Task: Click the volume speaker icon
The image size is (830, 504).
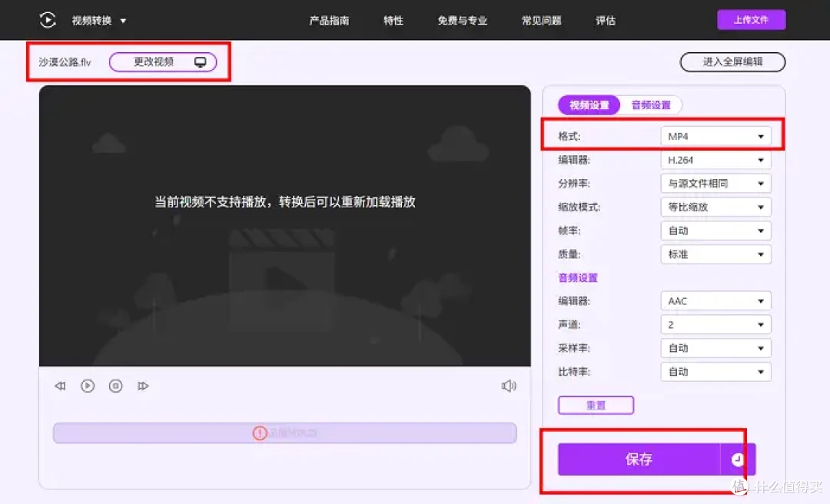Action: click(509, 386)
